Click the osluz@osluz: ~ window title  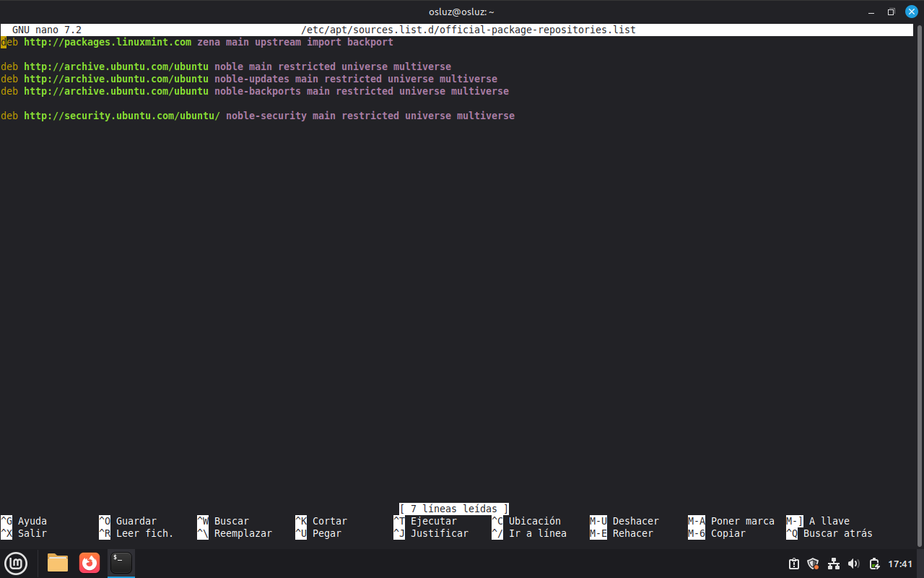click(x=462, y=12)
